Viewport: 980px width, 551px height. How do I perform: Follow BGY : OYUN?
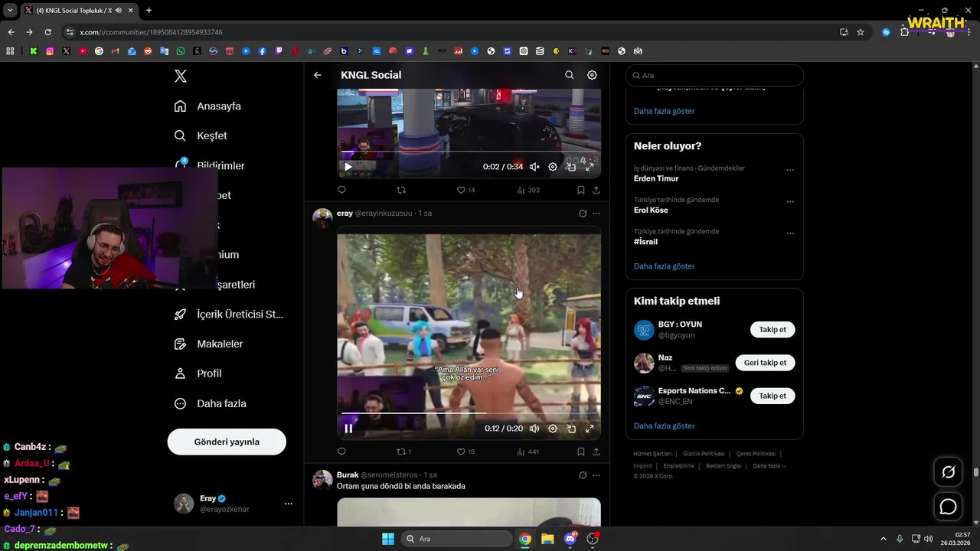[x=773, y=330]
